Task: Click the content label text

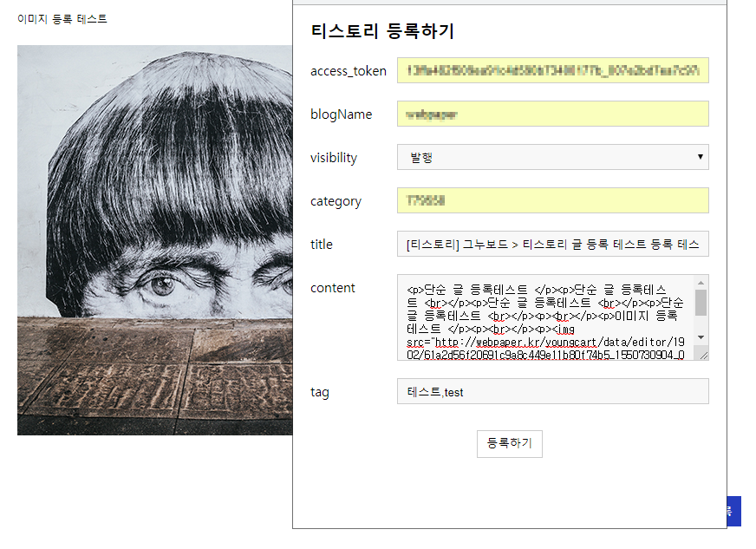Action: [x=333, y=288]
